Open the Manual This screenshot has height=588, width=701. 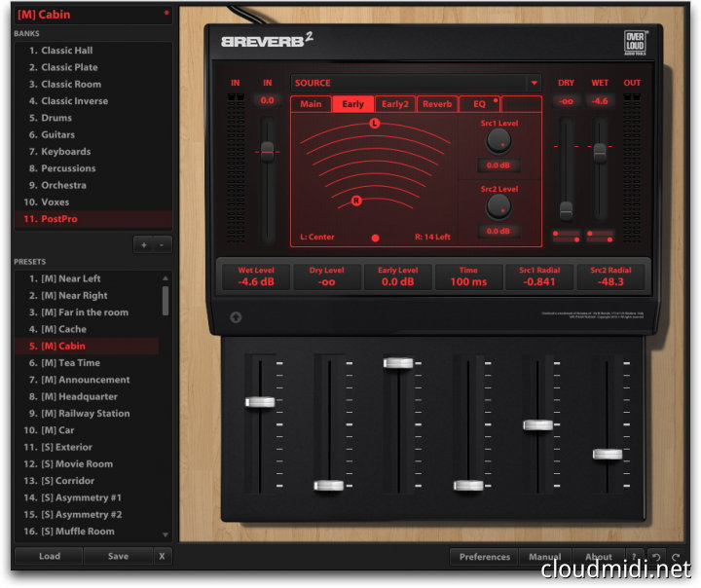tap(545, 557)
